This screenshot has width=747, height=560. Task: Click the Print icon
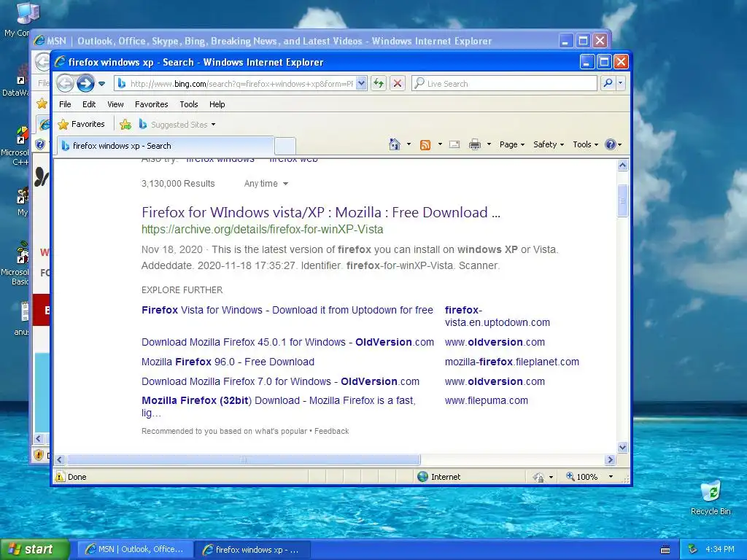tap(474, 144)
